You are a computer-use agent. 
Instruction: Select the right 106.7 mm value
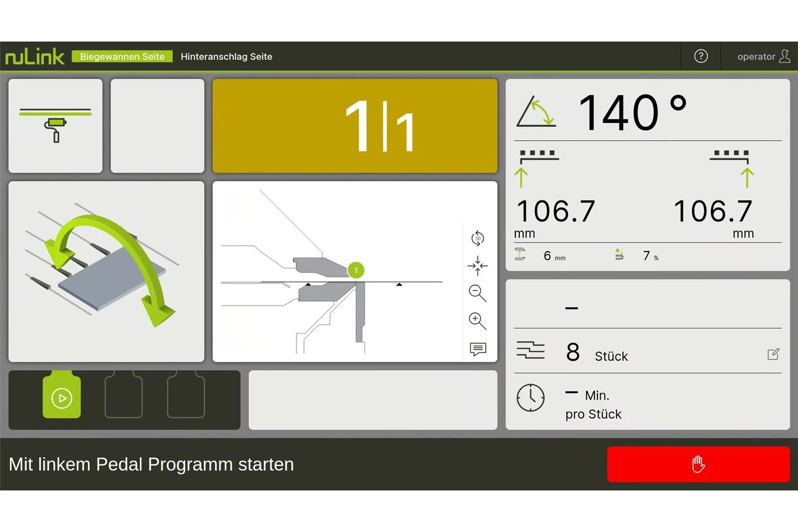point(713,211)
